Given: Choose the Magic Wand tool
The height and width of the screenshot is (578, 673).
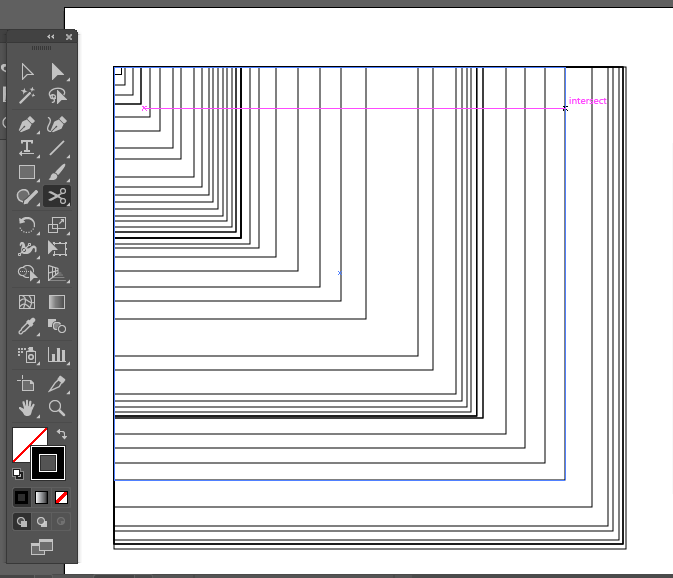Looking at the screenshot, I should (x=27, y=96).
